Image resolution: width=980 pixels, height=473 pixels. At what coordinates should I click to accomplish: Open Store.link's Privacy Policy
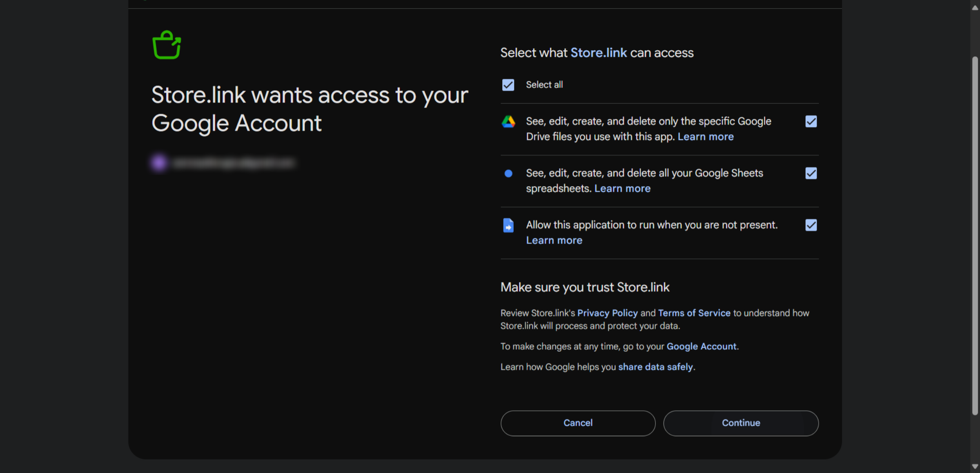pyautogui.click(x=607, y=313)
